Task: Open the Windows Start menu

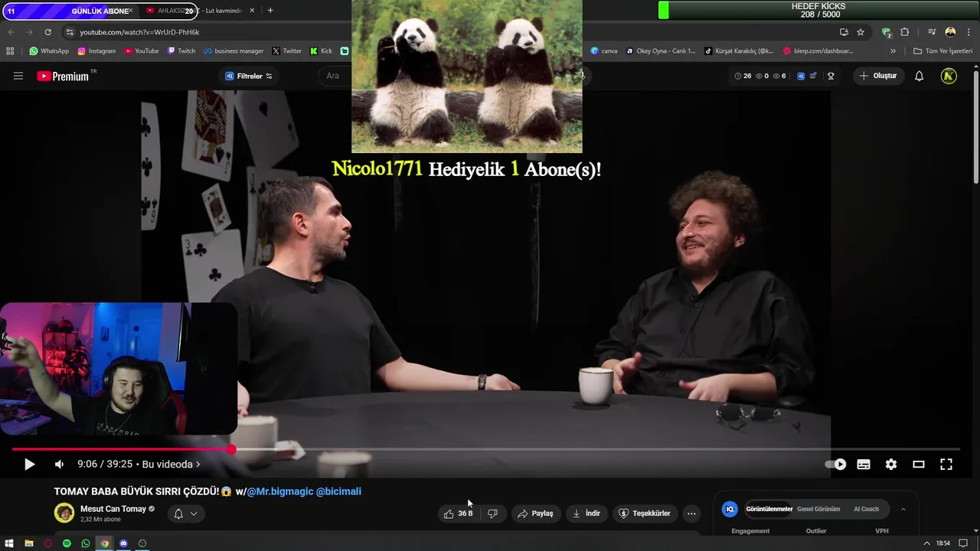Action: [x=9, y=543]
